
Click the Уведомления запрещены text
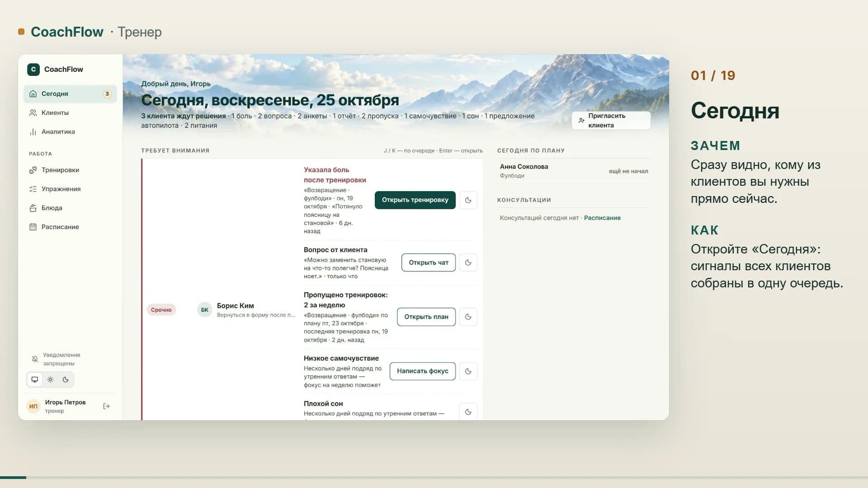(61, 359)
